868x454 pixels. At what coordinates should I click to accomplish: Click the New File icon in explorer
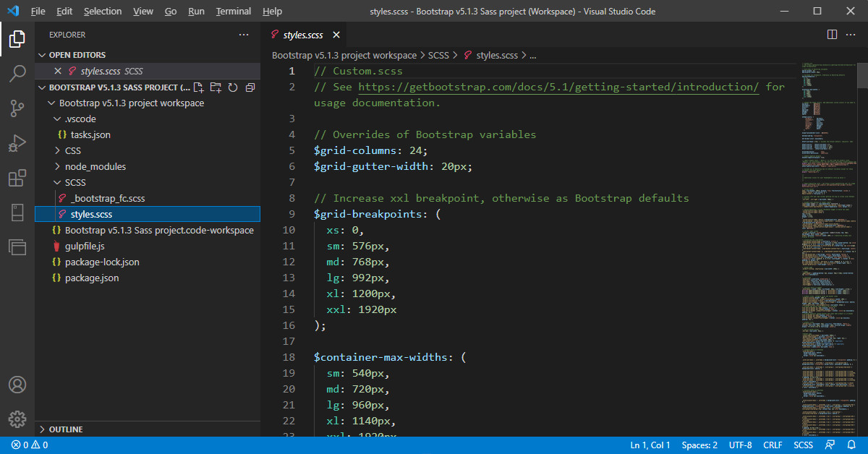click(199, 87)
